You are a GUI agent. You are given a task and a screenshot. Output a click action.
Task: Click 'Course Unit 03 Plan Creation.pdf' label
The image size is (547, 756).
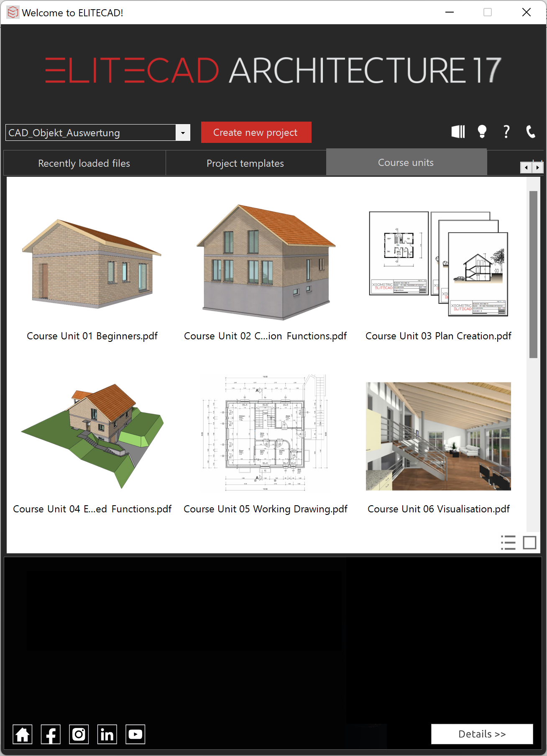(x=439, y=336)
